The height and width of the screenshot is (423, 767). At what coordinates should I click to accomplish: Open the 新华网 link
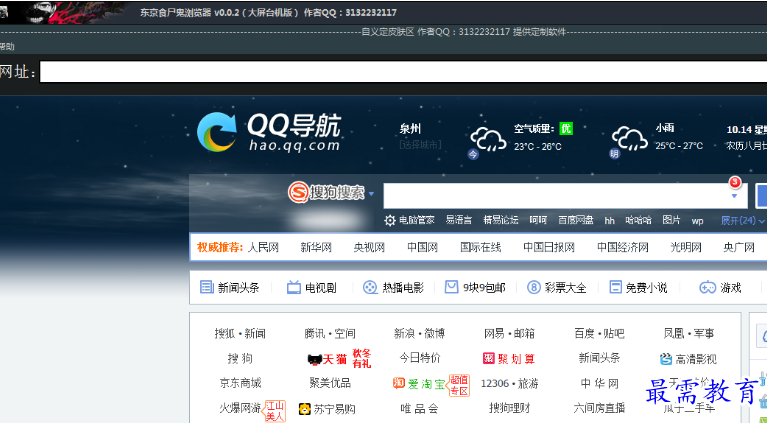(316, 247)
